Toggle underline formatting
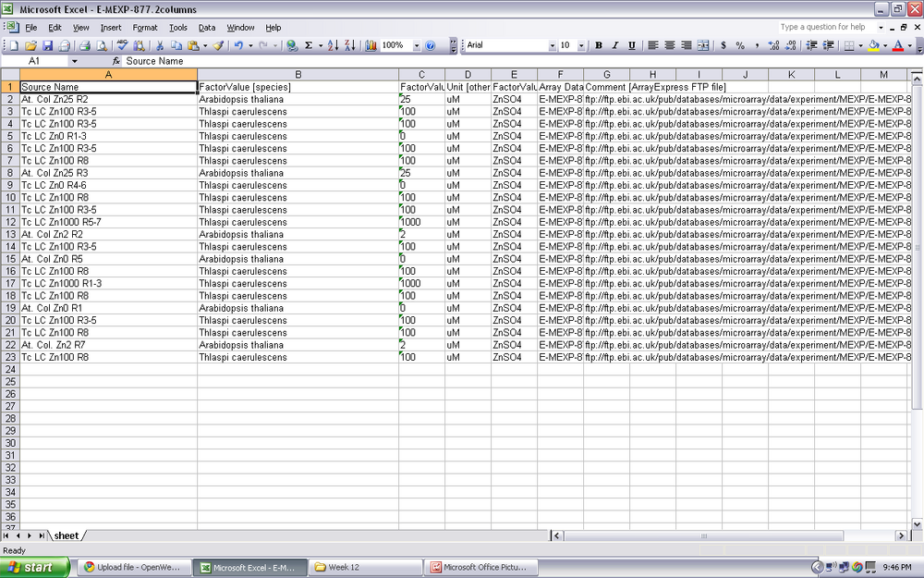Viewport: 924px width, 578px height. pos(632,45)
